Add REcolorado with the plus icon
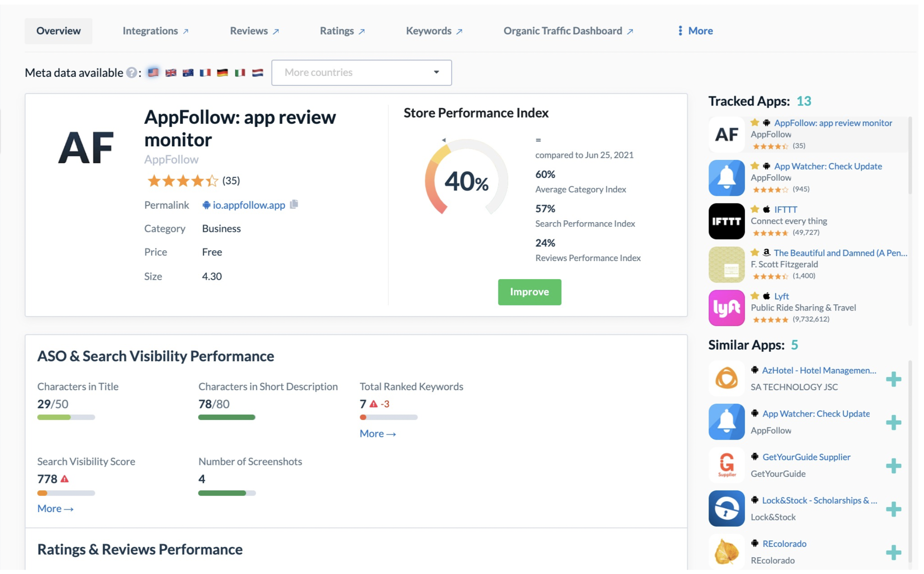Image resolution: width=924 pixels, height=574 pixels. [x=893, y=553]
